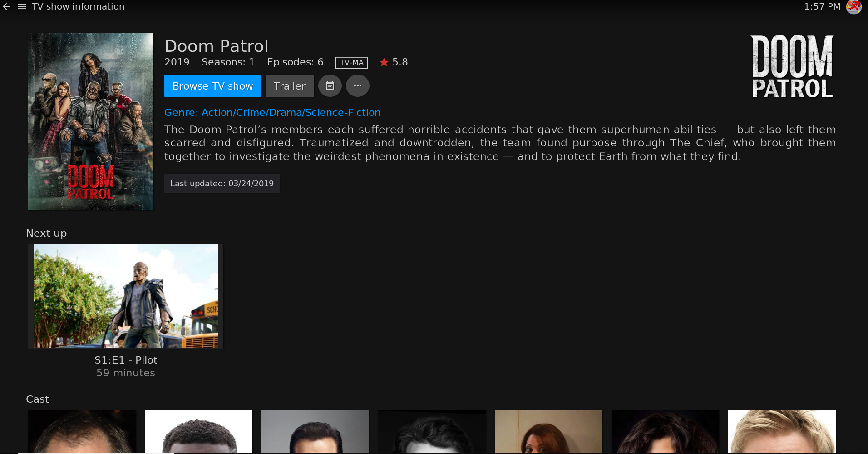Click the 1:57 PM clock
The height and width of the screenshot is (454, 868).
coord(822,6)
